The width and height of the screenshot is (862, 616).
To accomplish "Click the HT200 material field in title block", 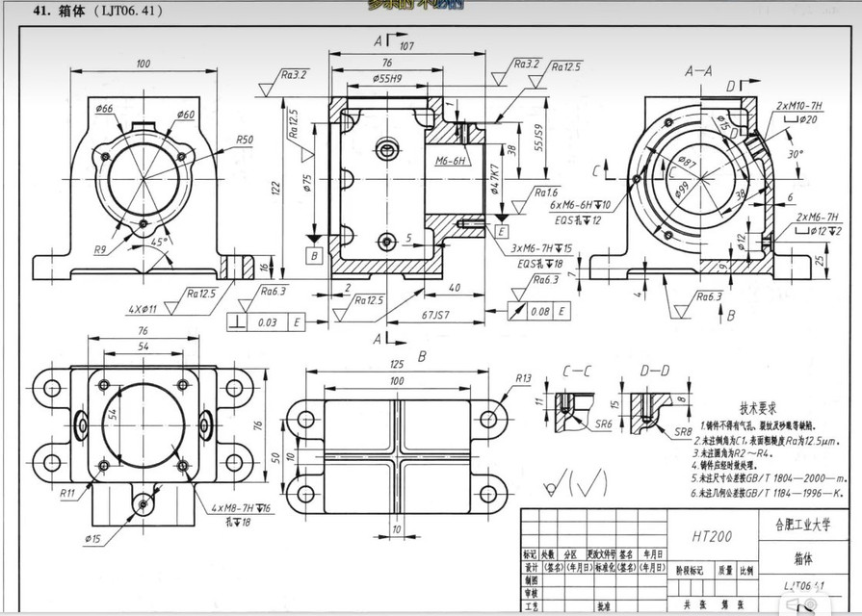I will [713, 537].
